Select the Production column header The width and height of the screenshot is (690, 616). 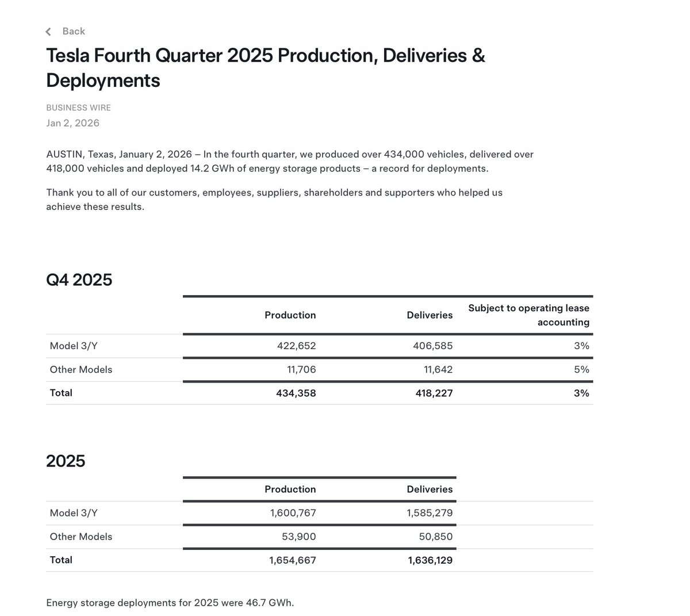click(x=290, y=315)
